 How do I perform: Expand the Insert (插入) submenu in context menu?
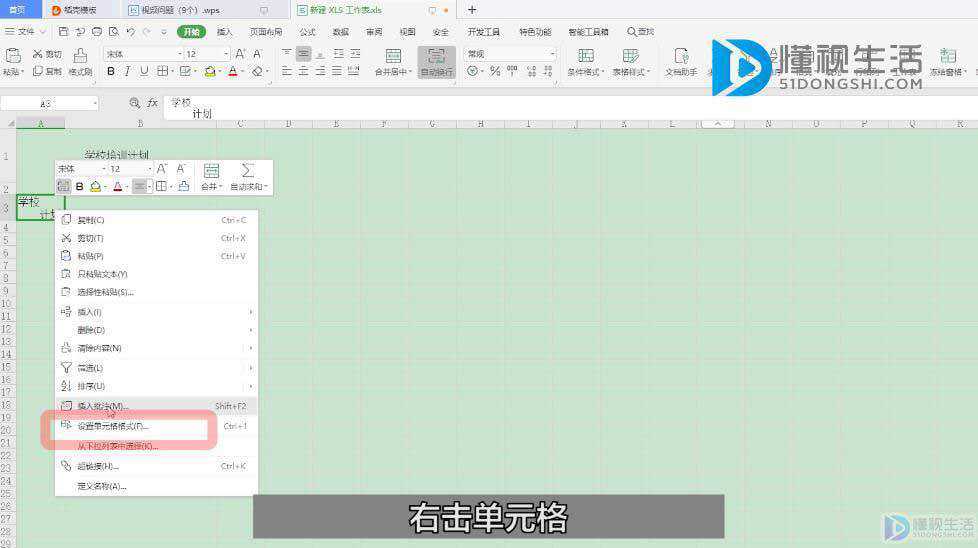(157, 312)
